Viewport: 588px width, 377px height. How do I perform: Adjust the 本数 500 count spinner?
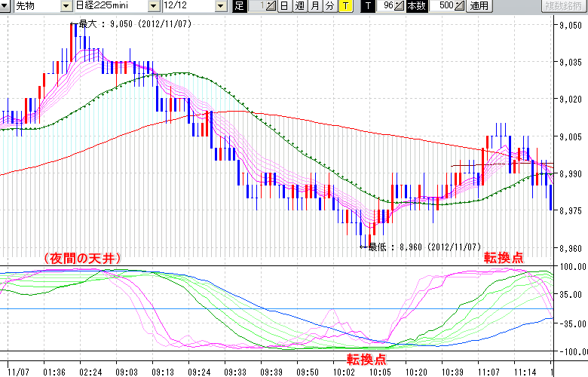tap(460, 6)
